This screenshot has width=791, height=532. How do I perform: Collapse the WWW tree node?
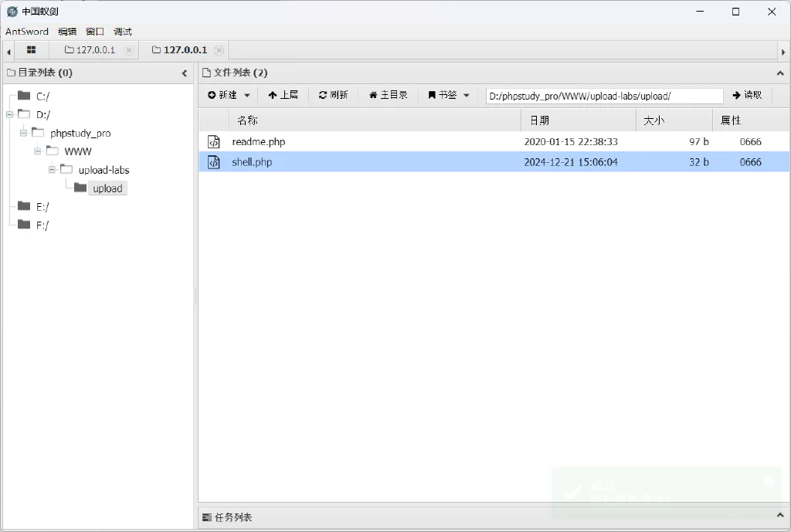pos(37,151)
